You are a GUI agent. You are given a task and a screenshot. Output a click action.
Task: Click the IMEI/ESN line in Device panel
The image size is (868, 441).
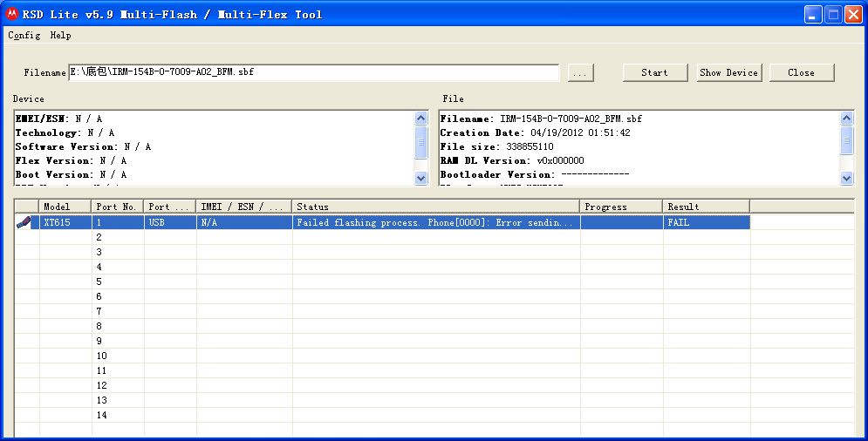(58, 119)
